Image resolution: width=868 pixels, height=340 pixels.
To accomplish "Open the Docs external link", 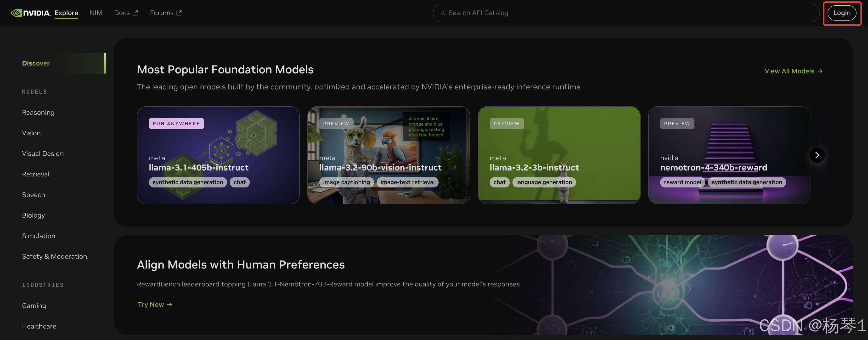I will 126,13.
